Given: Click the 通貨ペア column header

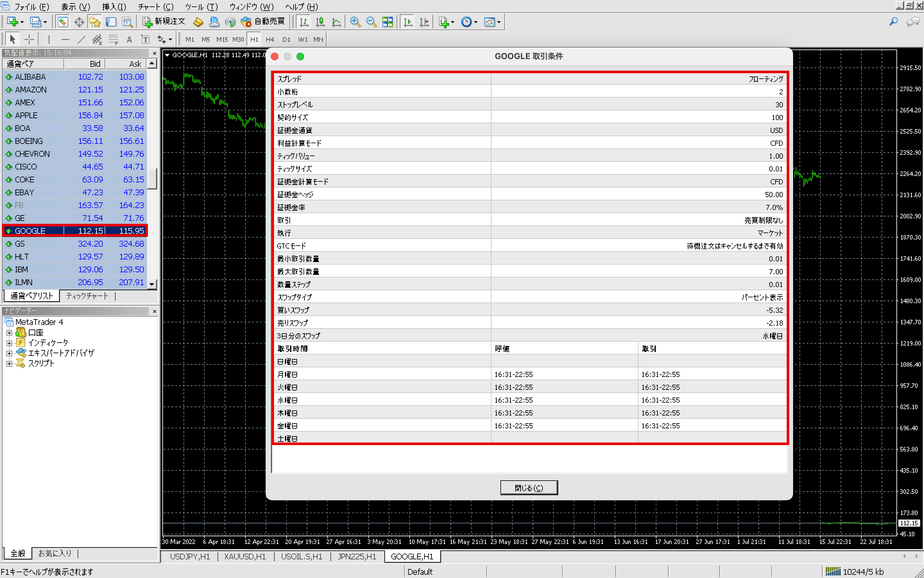Looking at the screenshot, I should point(33,64).
